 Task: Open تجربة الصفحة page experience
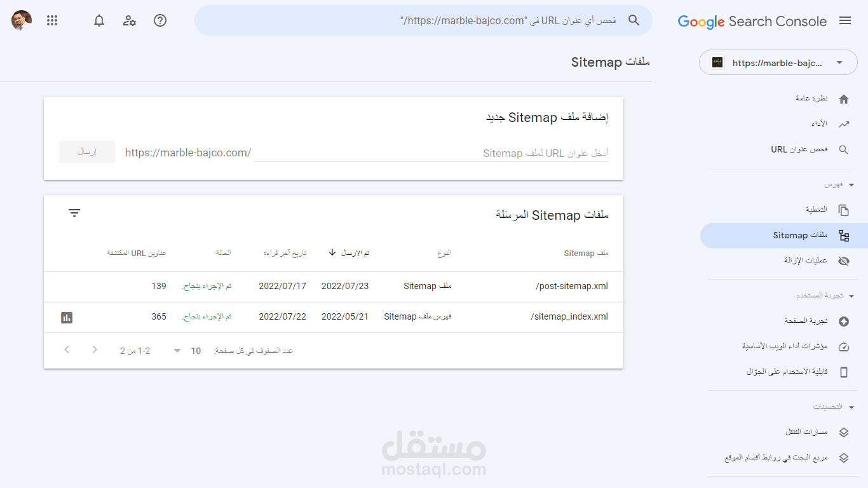point(806,322)
